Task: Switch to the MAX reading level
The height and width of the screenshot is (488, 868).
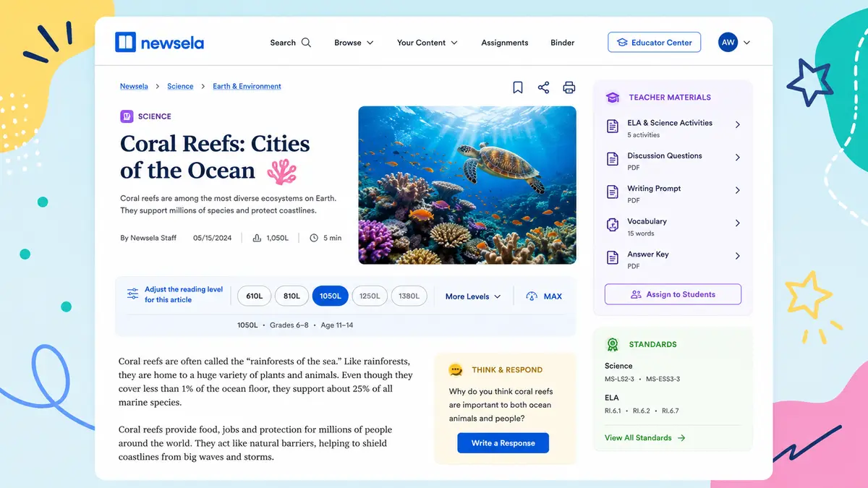Action: (x=544, y=296)
